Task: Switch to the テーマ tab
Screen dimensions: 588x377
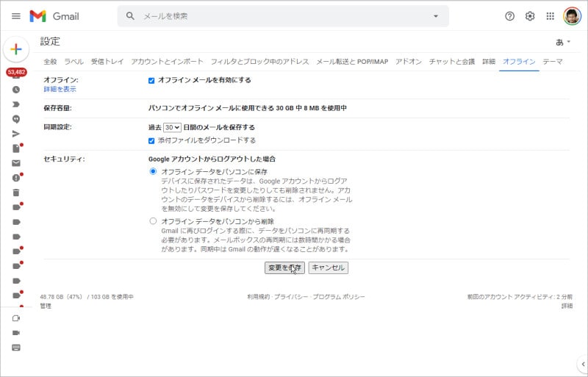Action: [553, 62]
